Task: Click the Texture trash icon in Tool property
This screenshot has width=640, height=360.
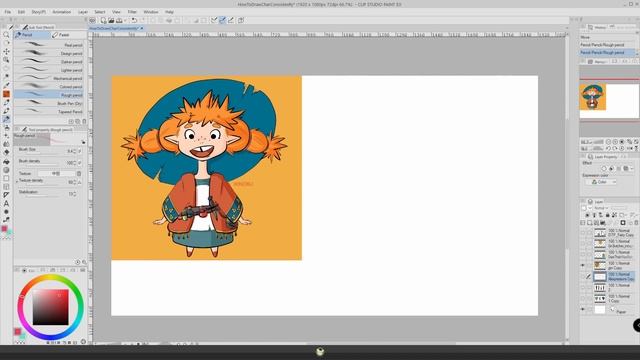Action: click(x=79, y=173)
